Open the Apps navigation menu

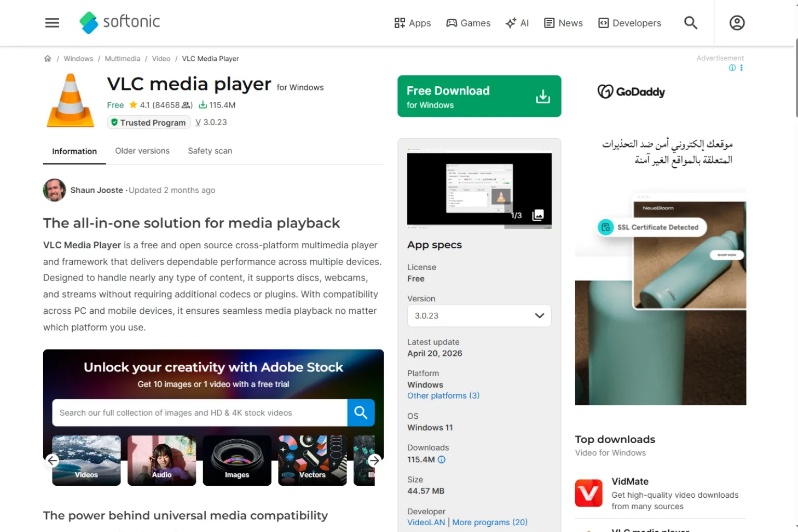coord(413,23)
